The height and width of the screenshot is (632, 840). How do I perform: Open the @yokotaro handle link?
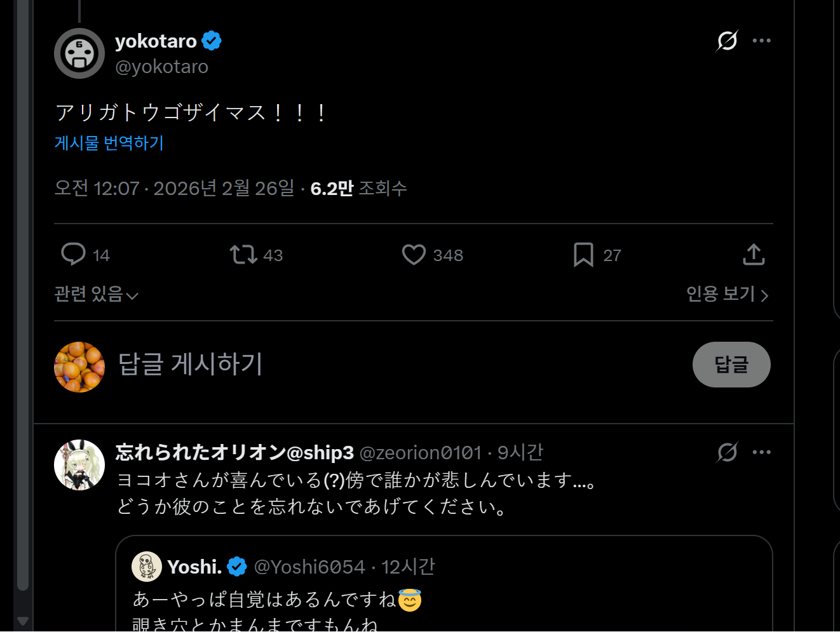pos(161,67)
